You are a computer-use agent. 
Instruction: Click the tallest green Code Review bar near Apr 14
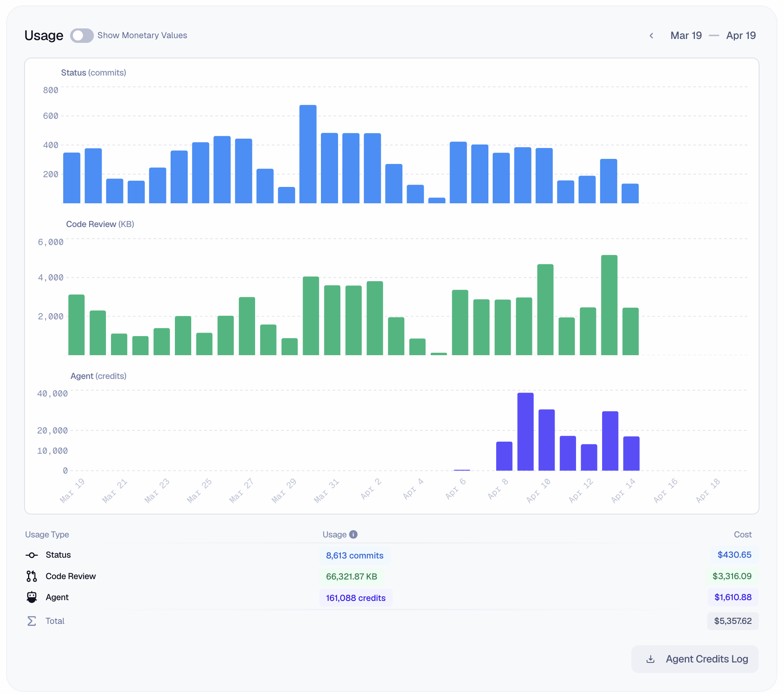click(609, 304)
